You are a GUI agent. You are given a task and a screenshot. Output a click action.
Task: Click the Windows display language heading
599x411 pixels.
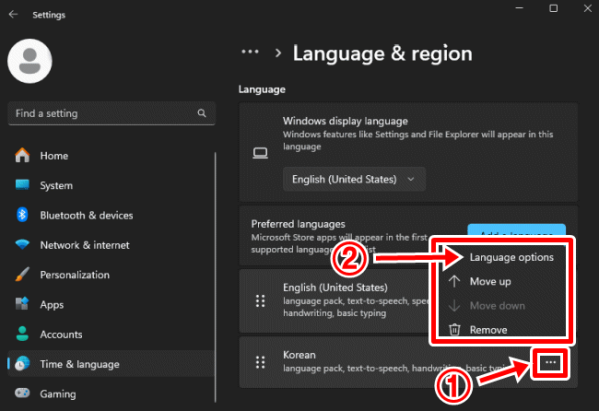(x=345, y=121)
